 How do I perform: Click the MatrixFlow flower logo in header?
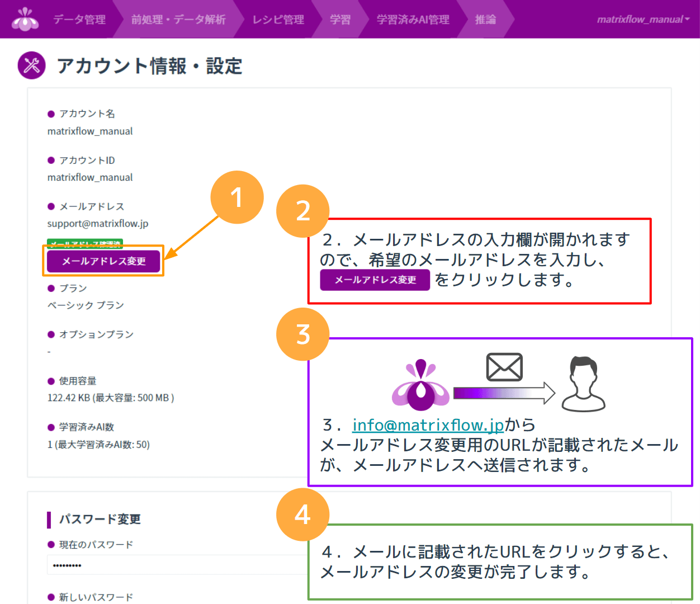[x=25, y=19]
